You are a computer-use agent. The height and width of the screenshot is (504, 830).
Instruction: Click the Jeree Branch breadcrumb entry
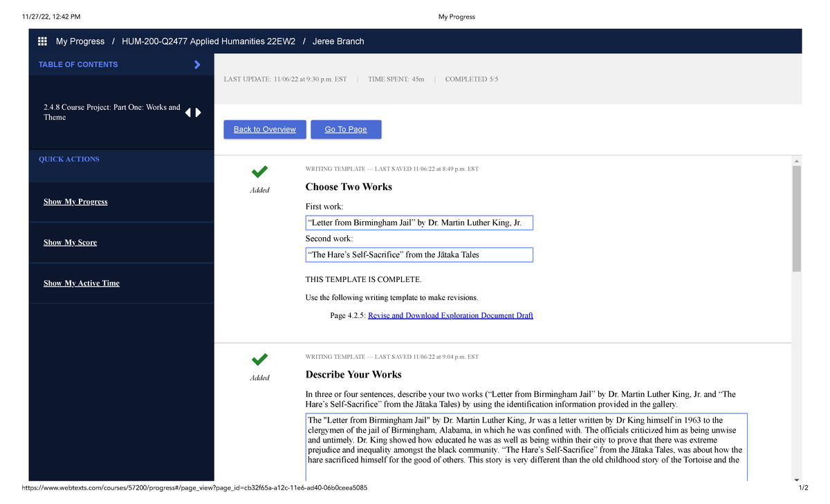(x=338, y=41)
